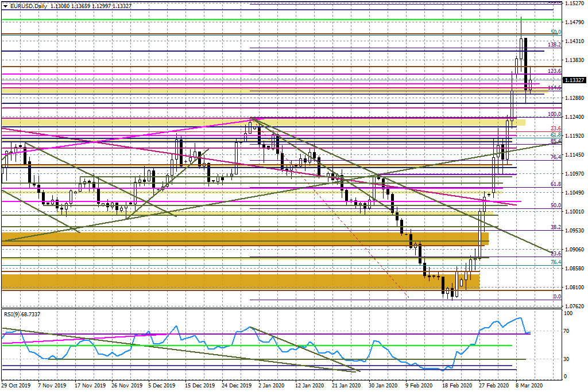
Task: Click the RSI scale level 70
Action: pyautogui.click(x=566, y=331)
